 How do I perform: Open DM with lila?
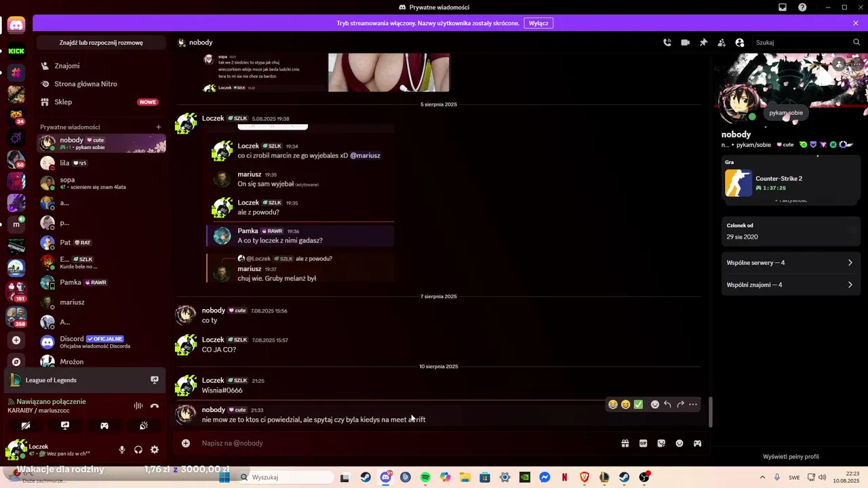click(101, 163)
